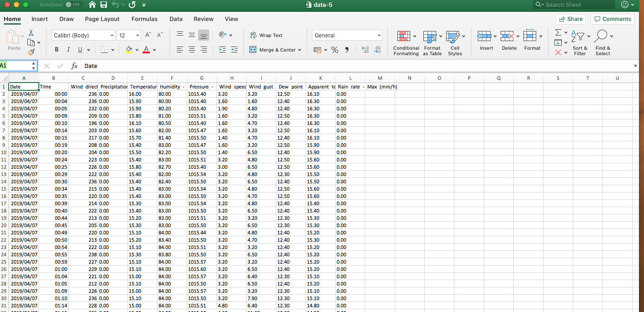Insert cells with the Insert button

click(486, 41)
